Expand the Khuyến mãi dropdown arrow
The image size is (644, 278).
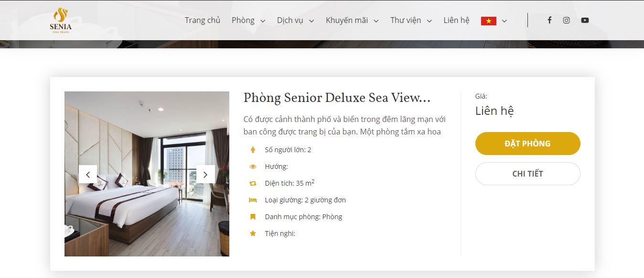(376, 21)
